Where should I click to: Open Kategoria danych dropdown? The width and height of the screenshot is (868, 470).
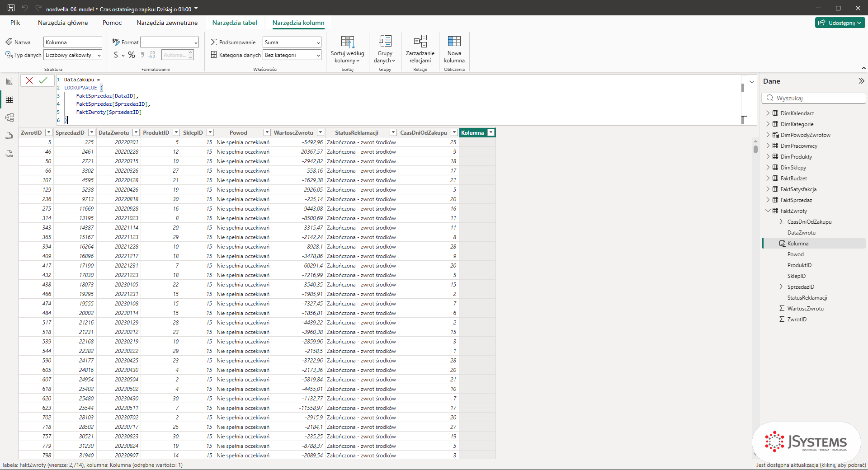292,55
